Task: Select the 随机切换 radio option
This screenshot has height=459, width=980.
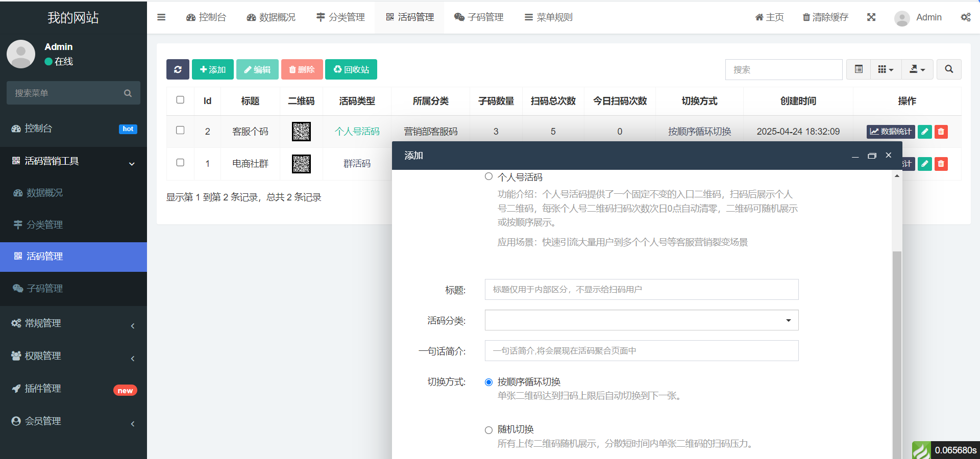Action: pyautogui.click(x=488, y=430)
